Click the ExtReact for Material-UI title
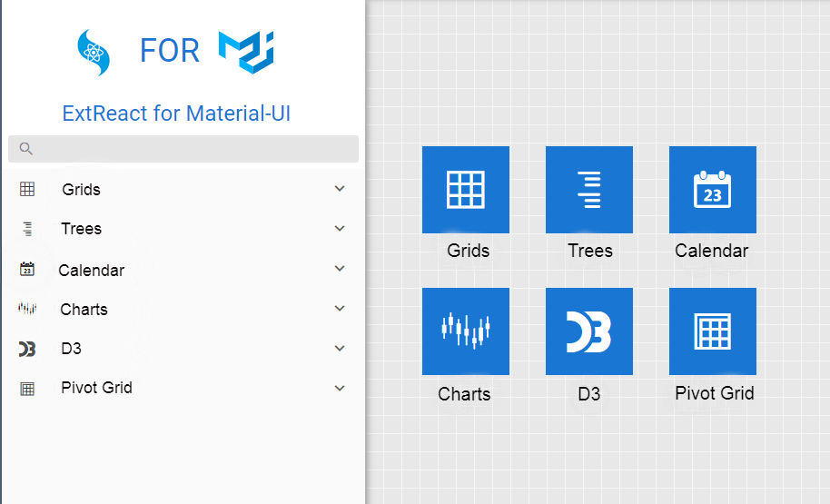This screenshot has width=830, height=504. (176, 114)
